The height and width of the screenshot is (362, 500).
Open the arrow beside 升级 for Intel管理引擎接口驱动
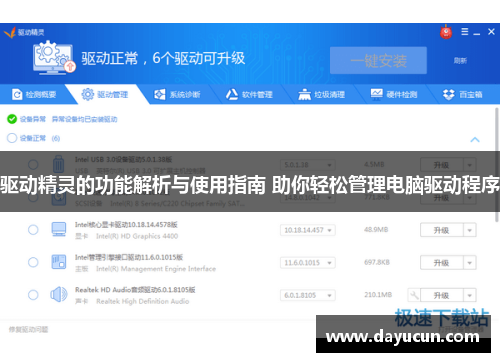coord(470,263)
